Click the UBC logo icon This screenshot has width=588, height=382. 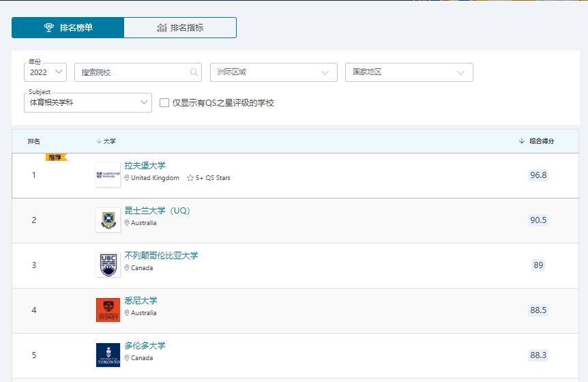[108, 265]
